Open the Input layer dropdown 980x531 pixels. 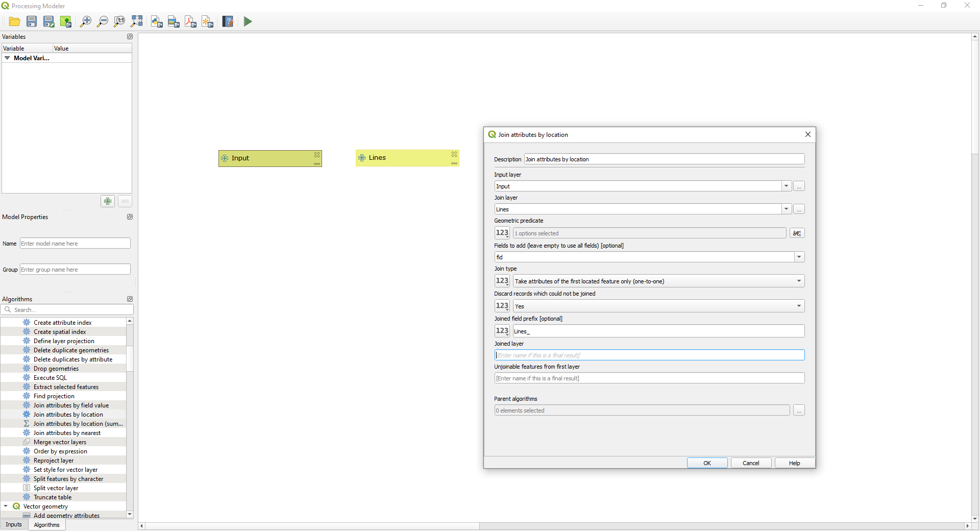[x=786, y=186]
